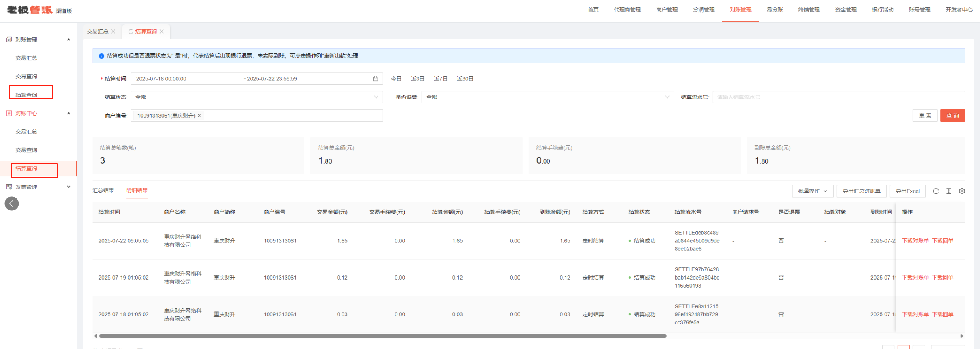The width and height of the screenshot is (980, 349).
Task: Go to 首页 in top navigation
Action: point(593,10)
